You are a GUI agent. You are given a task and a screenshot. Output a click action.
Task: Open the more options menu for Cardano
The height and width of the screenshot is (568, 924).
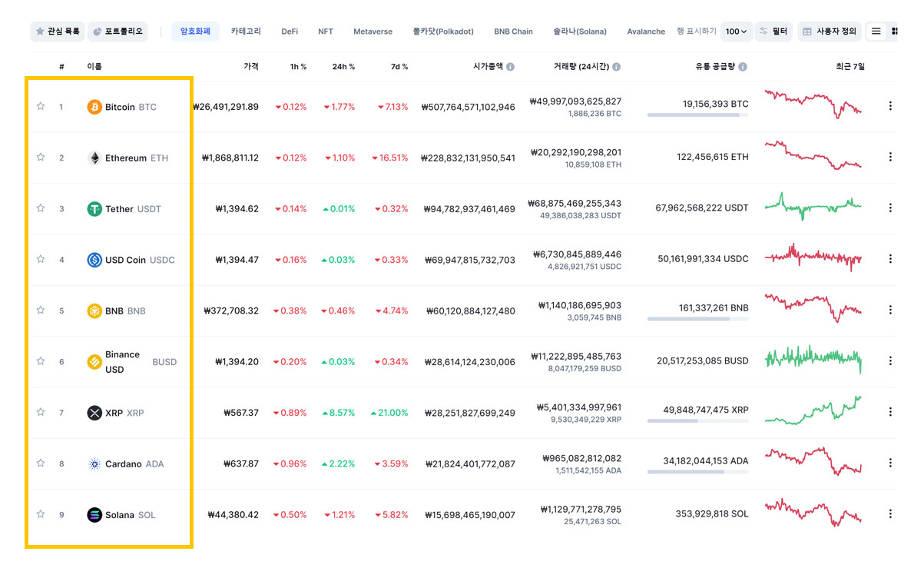(890, 463)
